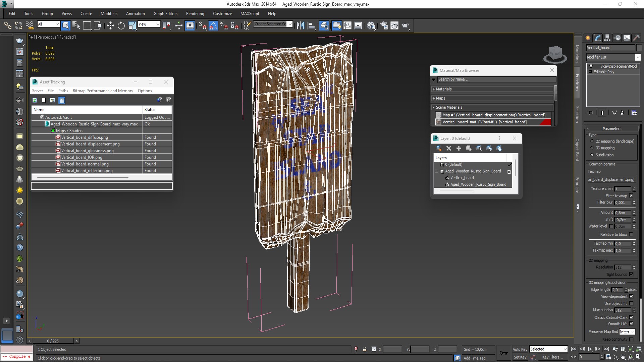This screenshot has height=362, width=644.
Task: Toggle the Angle Snap icon
Action: point(213,25)
